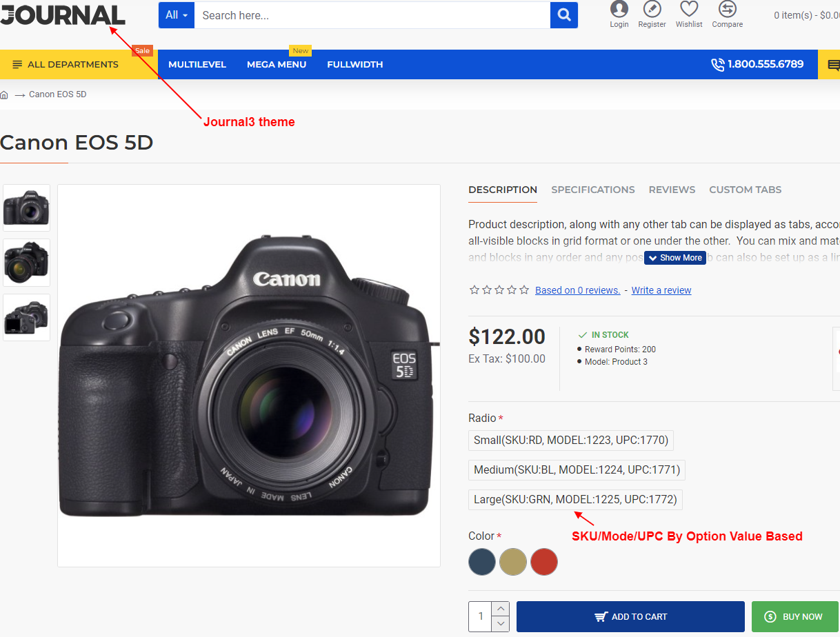Open the Based on 0 reviews link
840x637 pixels.
(x=578, y=290)
